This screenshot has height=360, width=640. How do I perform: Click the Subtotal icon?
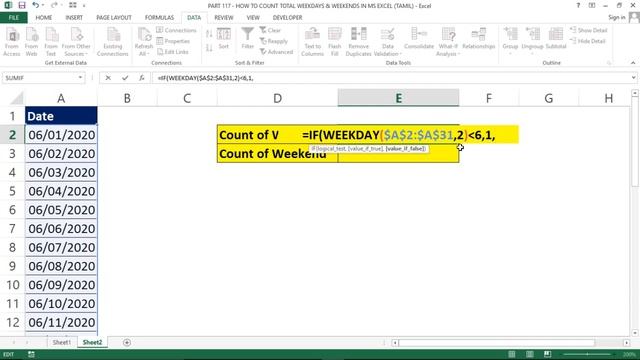tap(556, 39)
